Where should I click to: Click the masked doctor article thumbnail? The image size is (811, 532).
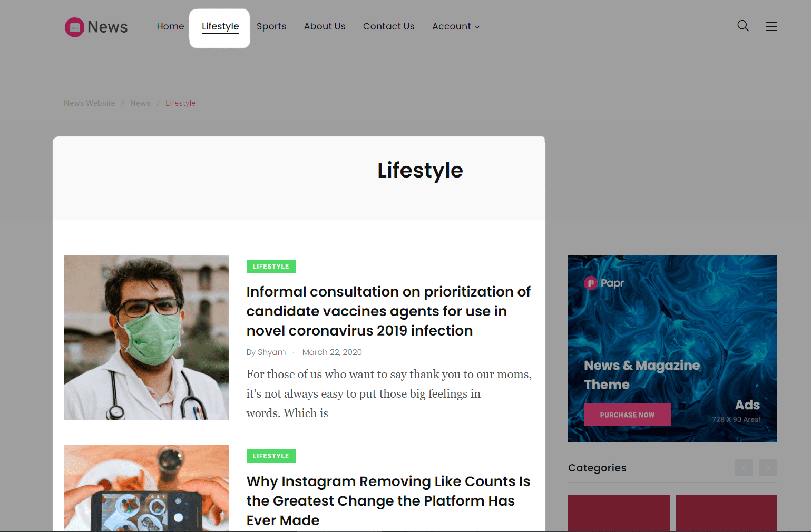tap(146, 337)
